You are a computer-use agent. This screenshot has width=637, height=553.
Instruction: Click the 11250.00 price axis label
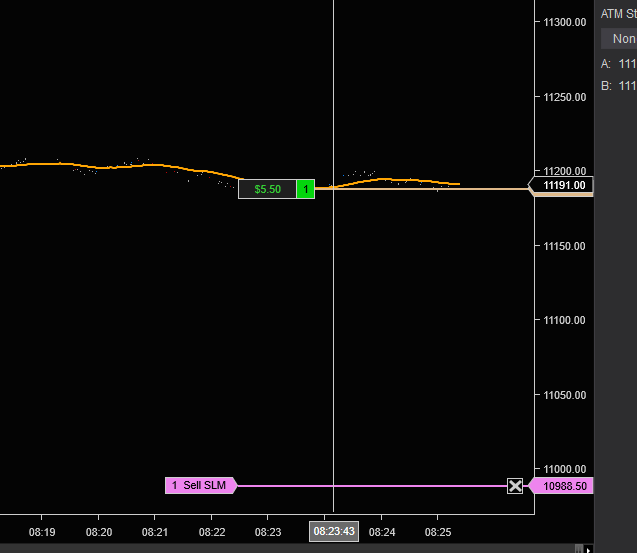pyautogui.click(x=565, y=97)
